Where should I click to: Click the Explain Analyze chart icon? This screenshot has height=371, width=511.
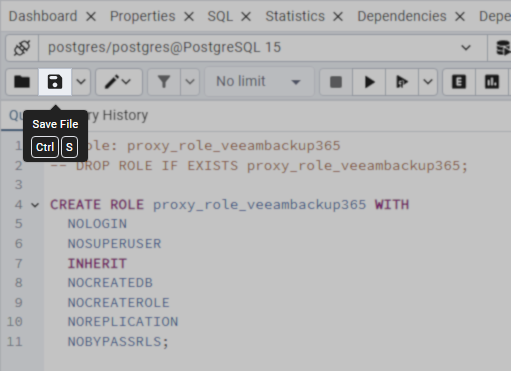pyautogui.click(x=492, y=82)
